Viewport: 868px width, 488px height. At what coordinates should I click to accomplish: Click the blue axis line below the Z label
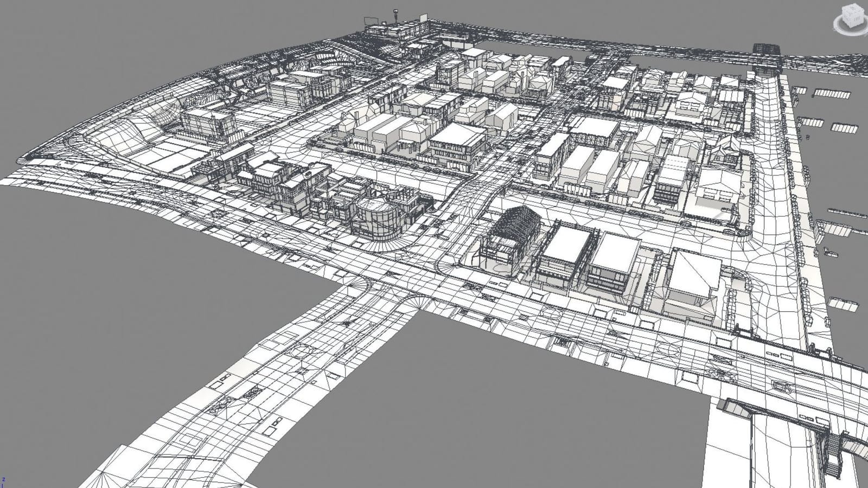coord(2,486)
